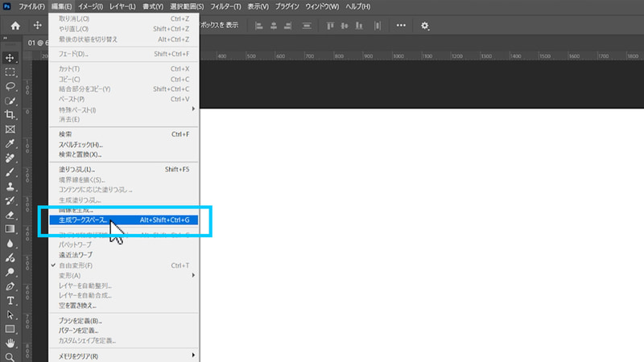Expand the メモリをクリア(R) submenu
The width and height of the screenshot is (644, 362).
coord(124,356)
